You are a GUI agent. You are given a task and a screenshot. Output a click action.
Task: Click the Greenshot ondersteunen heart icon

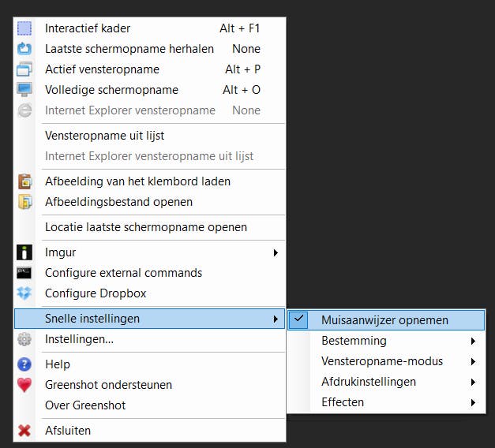(x=24, y=385)
